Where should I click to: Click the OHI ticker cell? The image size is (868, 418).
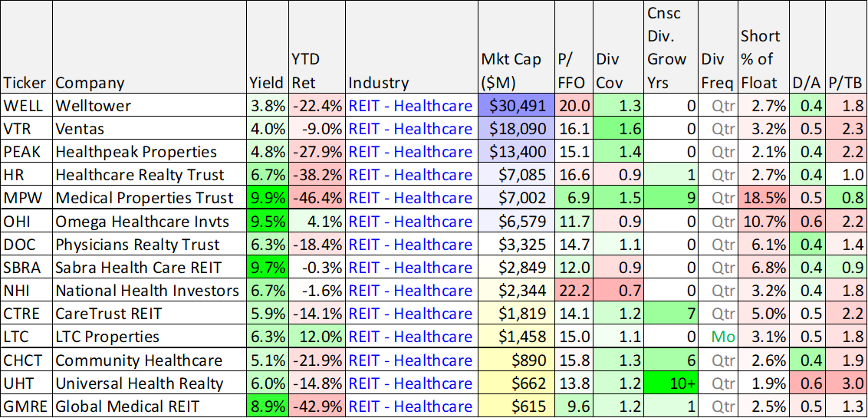27,222
